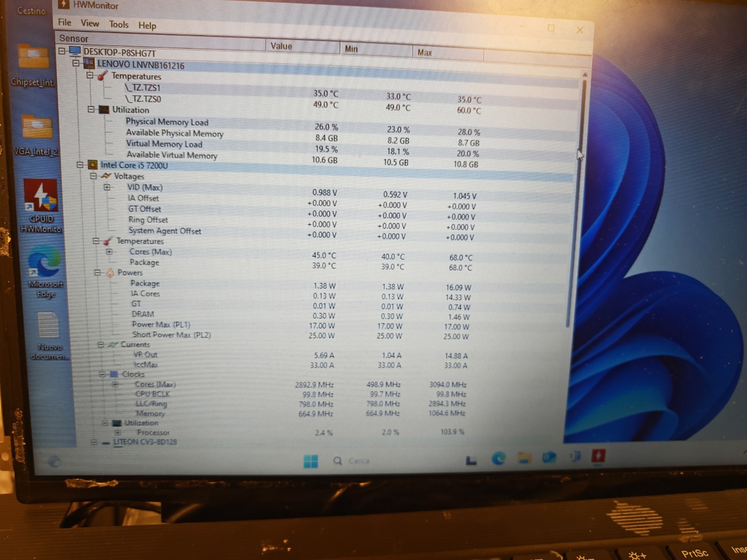Open the Chipset_Int folder on desktop
This screenshot has height=560, width=747.
[33, 65]
